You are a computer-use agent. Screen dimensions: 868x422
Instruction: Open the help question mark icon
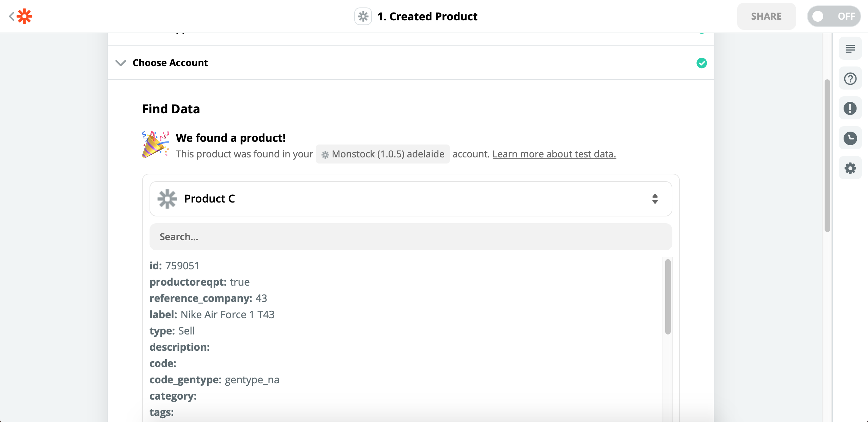click(850, 79)
